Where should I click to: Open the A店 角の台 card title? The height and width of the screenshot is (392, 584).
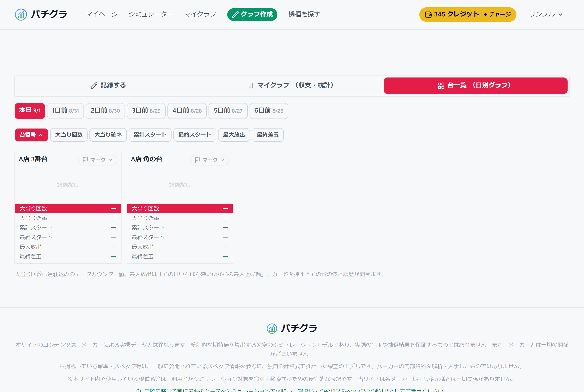(x=146, y=159)
